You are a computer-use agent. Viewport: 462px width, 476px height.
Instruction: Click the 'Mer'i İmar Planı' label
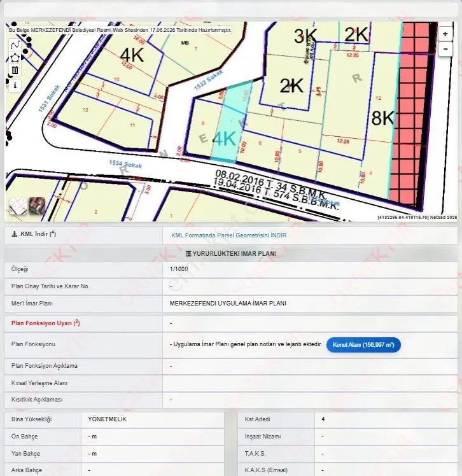pyautogui.click(x=32, y=304)
